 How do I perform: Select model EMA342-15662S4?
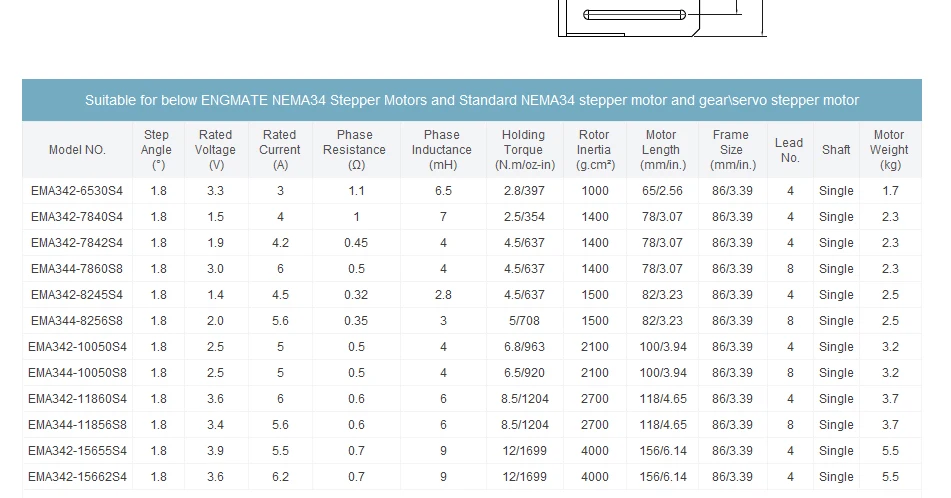point(77,477)
